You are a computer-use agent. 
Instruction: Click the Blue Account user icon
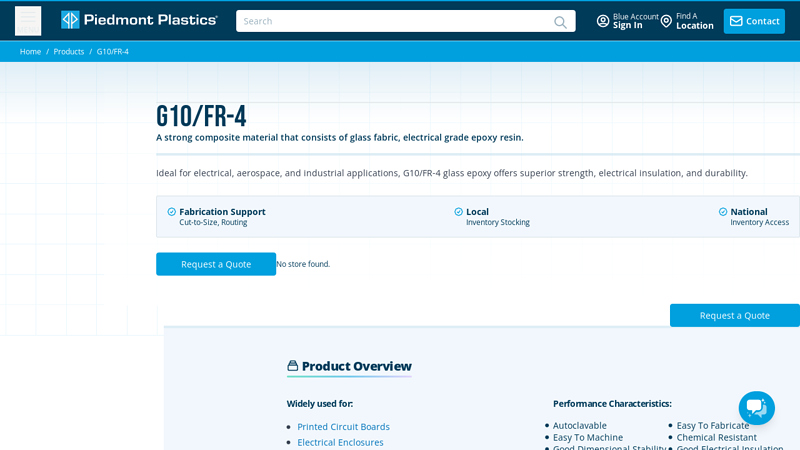tap(603, 21)
